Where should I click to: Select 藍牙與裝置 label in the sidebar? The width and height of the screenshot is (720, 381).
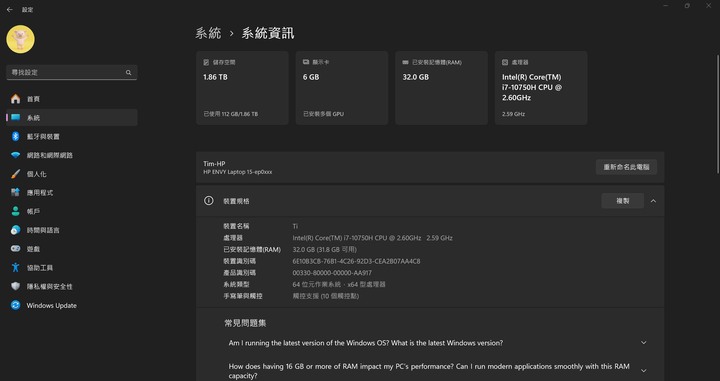[x=43, y=137]
